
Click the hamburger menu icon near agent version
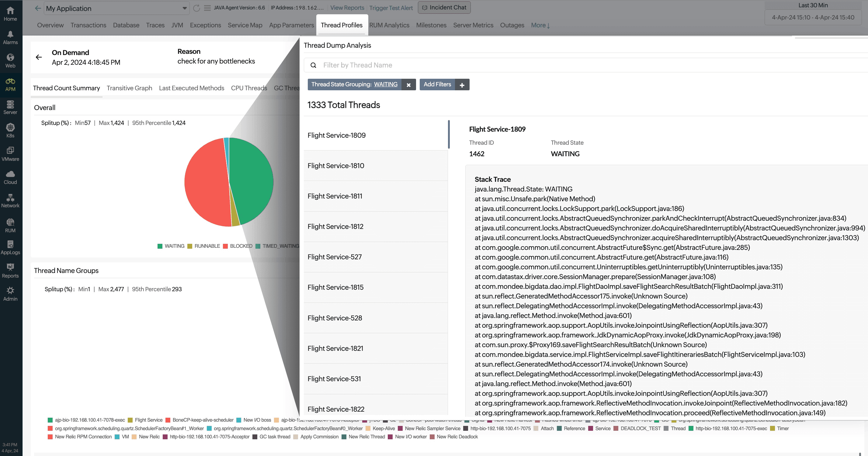coord(207,8)
